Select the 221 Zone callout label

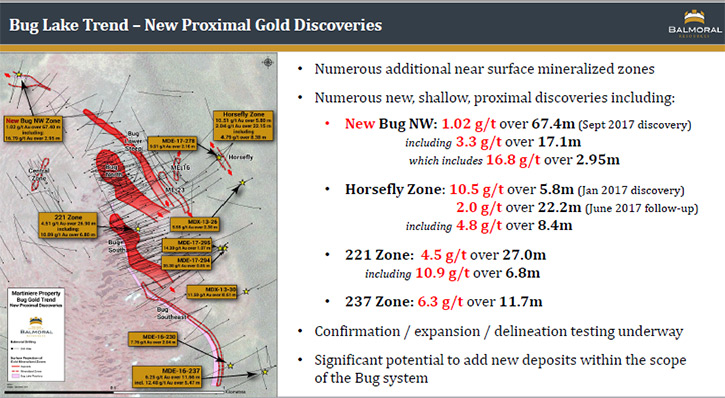(68, 225)
